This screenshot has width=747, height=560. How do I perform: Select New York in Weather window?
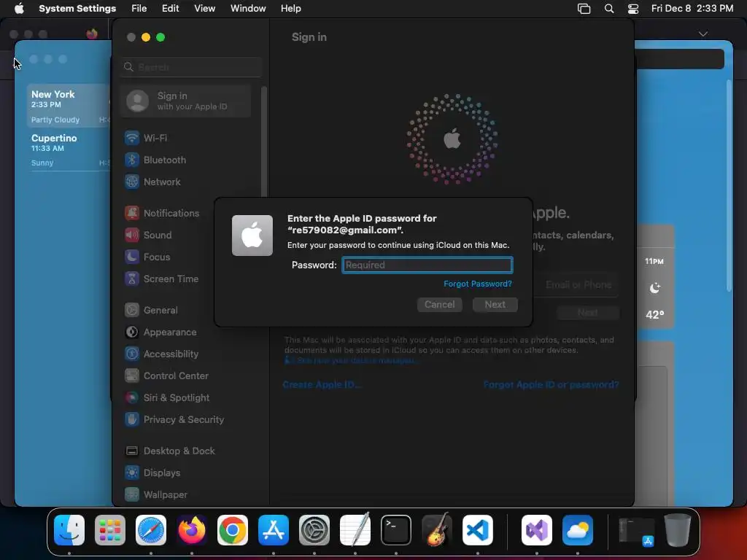click(69, 106)
